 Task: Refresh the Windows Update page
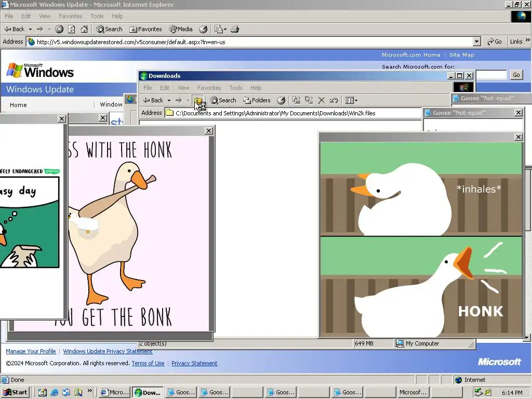[72, 29]
